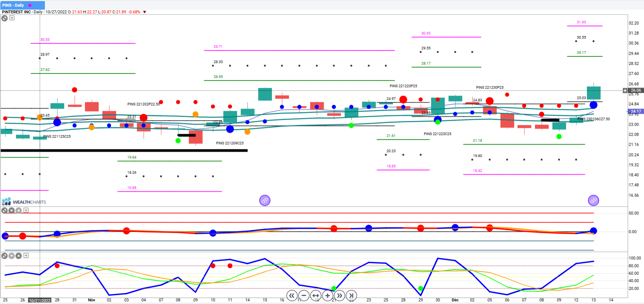Viewport: 644px width, 304px height.
Task: Click the crosshair plus icon beside 26.06
Action: 625,90
